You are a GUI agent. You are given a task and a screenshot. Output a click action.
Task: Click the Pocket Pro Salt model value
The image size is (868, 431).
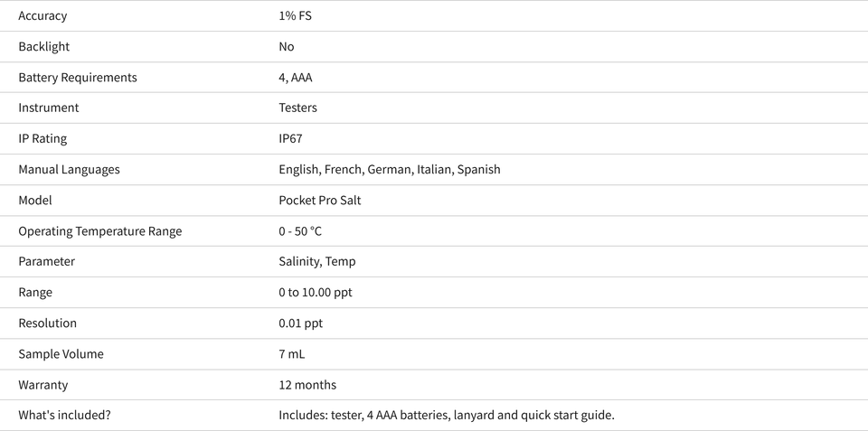click(320, 201)
